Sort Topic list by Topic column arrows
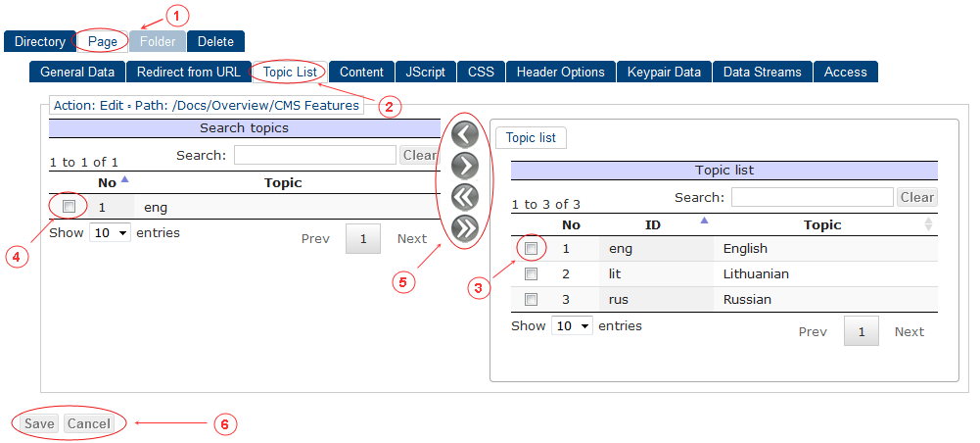The height and width of the screenshot is (443, 980). point(928,224)
